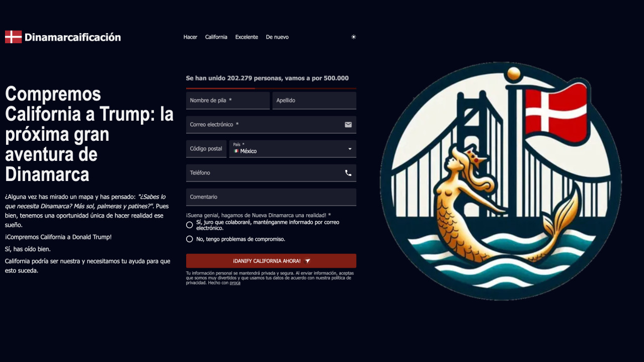Go to the California nav link
The image size is (644, 362).
[x=216, y=37]
